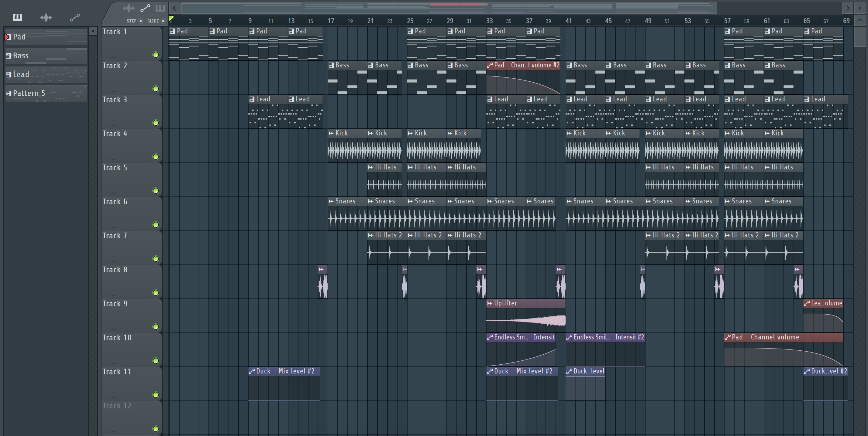Toggle the mute switch of Track 6

(156, 225)
